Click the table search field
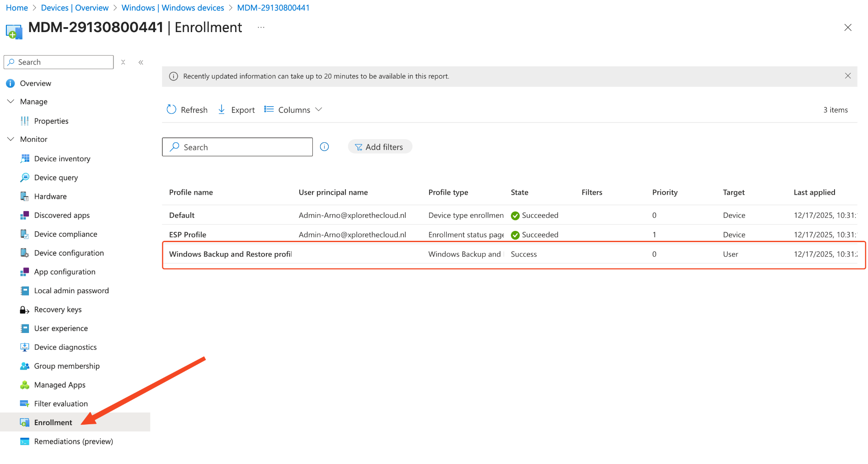The image size is (868, 464). (x=237, y=147)
